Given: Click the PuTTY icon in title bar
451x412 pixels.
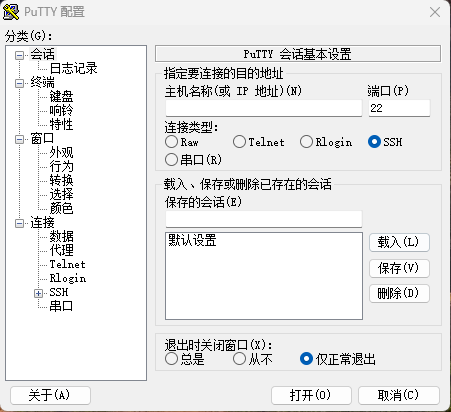Looking at the screenshot, I should pyautogui.click(x=11, y=12).
